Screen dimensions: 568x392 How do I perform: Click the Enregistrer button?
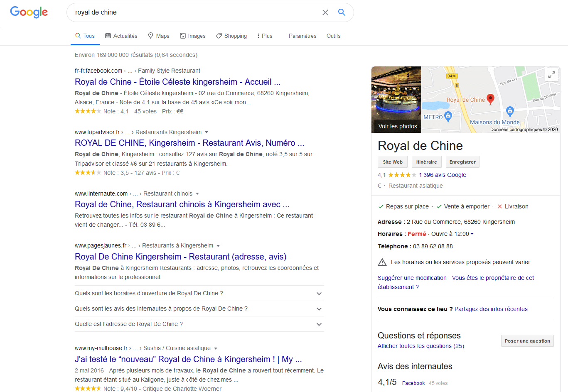tap(462, 162)
